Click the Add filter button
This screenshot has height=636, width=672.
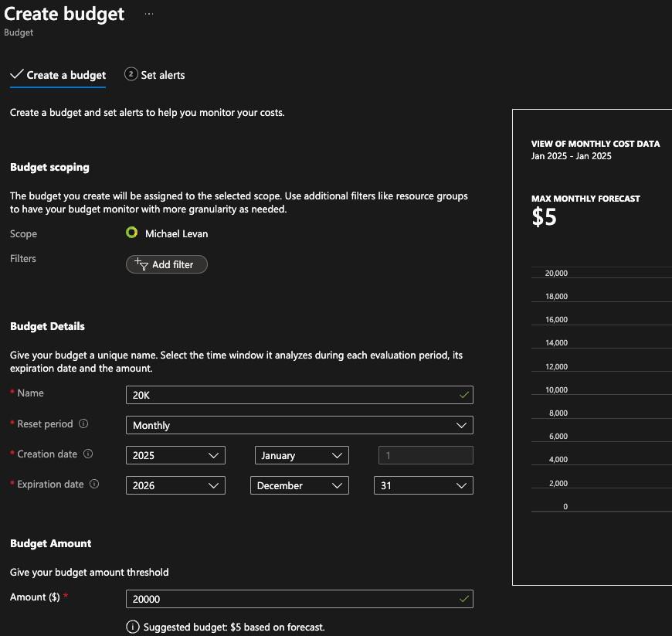pos(167,264)
